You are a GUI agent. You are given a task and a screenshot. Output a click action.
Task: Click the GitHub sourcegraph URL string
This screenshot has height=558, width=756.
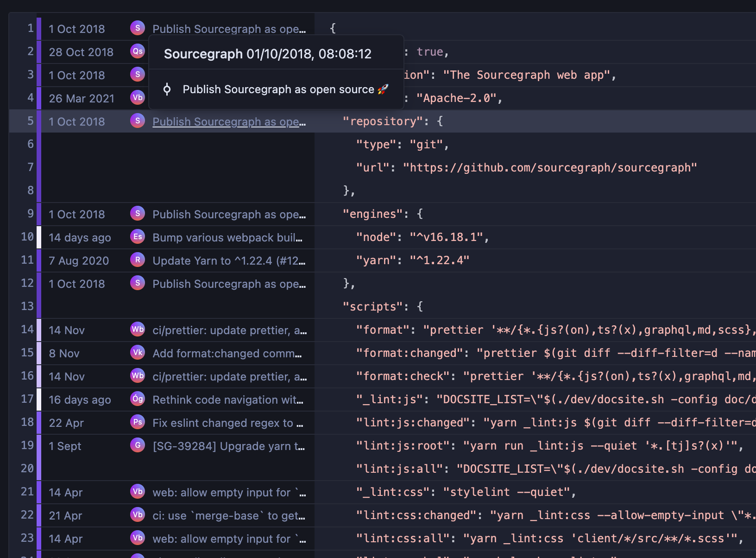pos(550,167)
